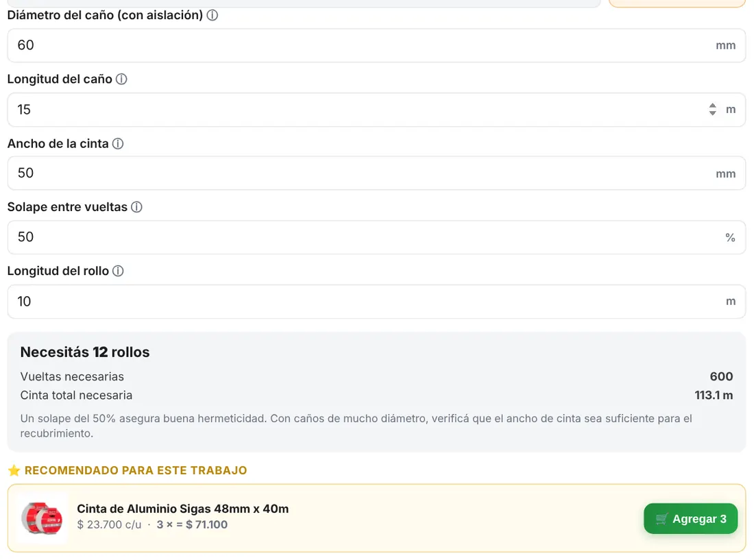The height and width of the screenshot is (560, 754).
Task: Select the Longitud del caño field showing 15
Action: point(376,110)
